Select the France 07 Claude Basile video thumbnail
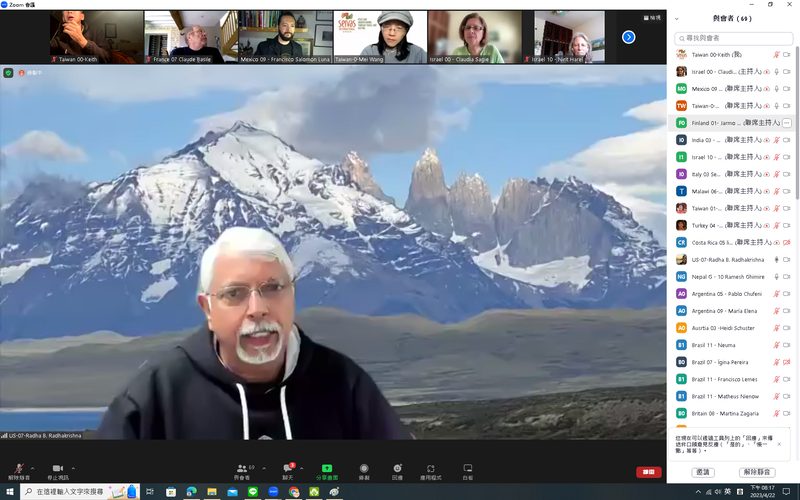Image resolution: width=800 pixels, height=500 pixels. pyautogui.click(x=191, y=37)
